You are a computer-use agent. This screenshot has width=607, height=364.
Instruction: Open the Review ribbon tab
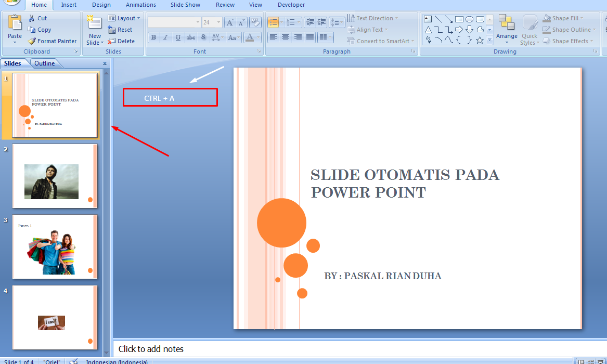[225, 5]
